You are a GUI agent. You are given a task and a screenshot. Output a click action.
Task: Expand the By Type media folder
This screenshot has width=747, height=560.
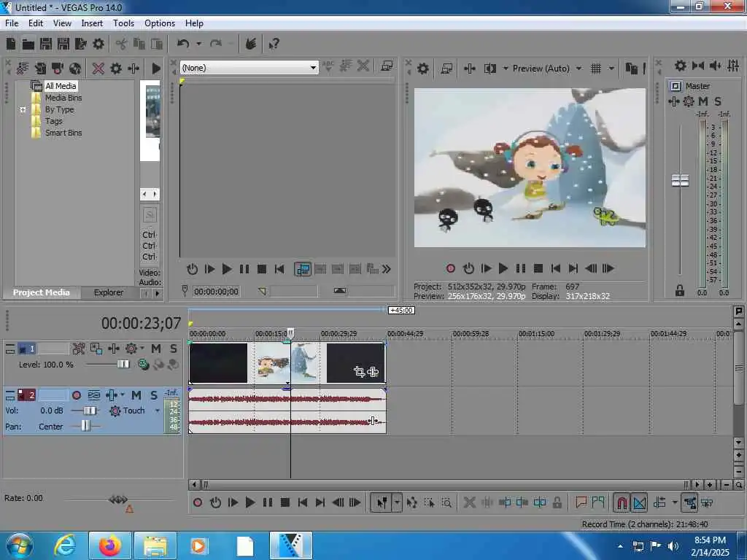[x=23, y=109]
